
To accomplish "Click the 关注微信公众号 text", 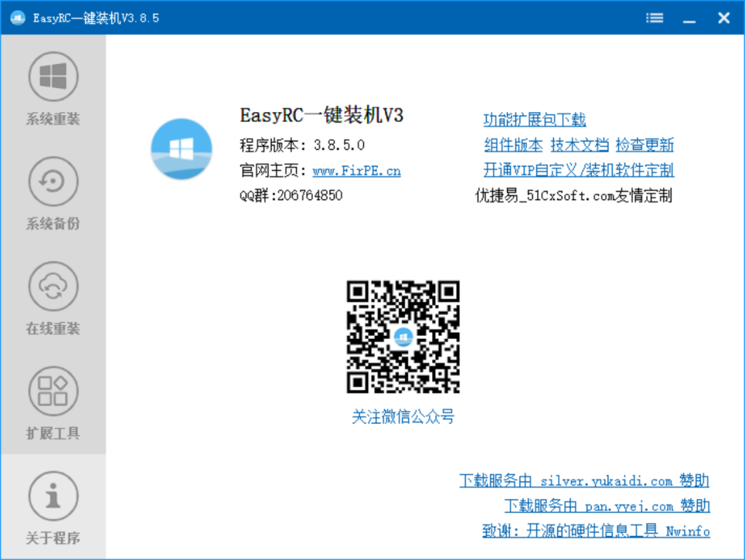I will pos(403,417).
